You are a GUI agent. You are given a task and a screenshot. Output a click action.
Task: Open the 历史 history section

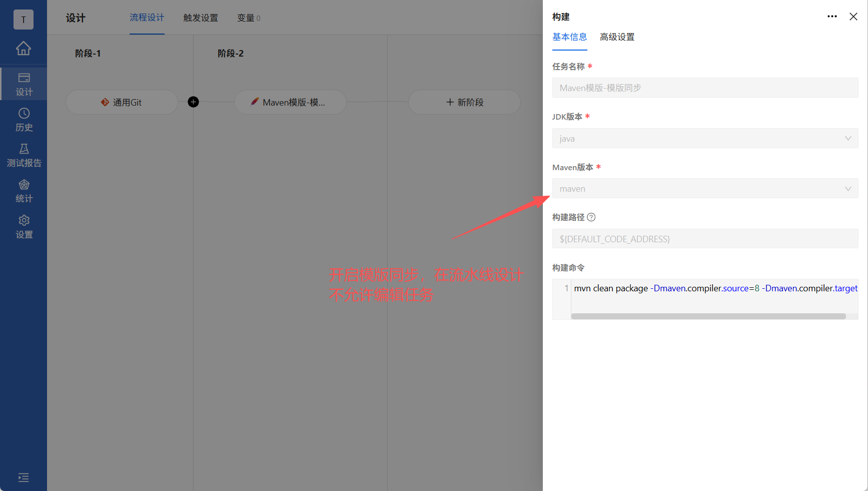(x=24, y=120)
